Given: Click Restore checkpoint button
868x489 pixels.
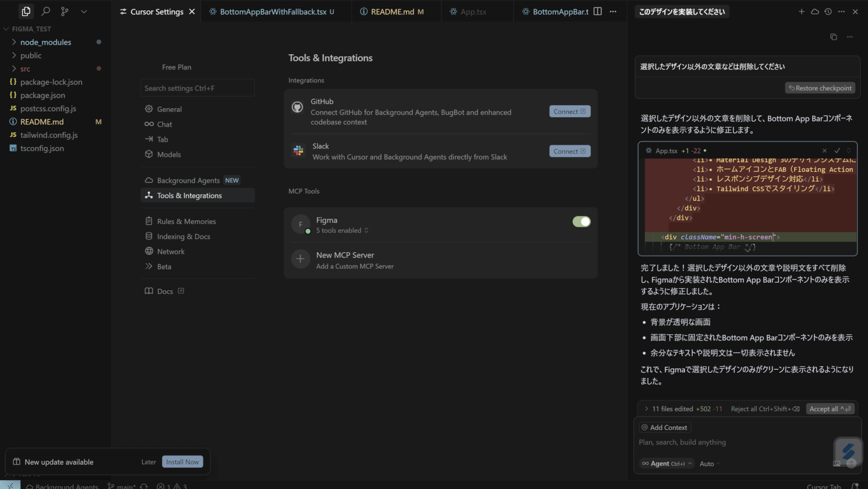Looking at the screenshot, I should 820,88.
